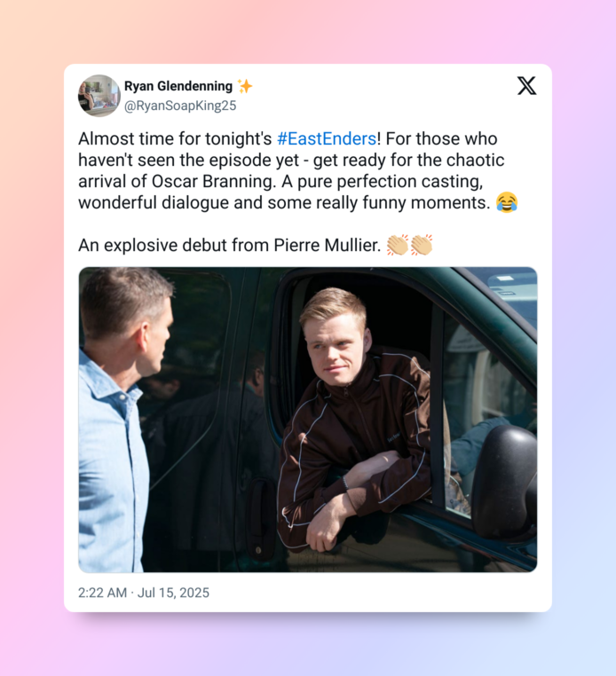
Task: Click the words Oscar Branning in the tweet
Action: (x=214, y=182)
